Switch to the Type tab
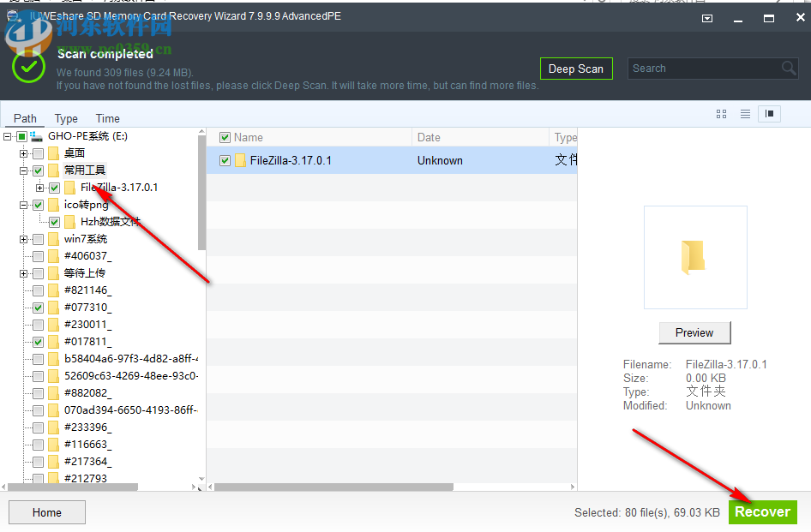The image size is (811, 532). tap(66, 118)
